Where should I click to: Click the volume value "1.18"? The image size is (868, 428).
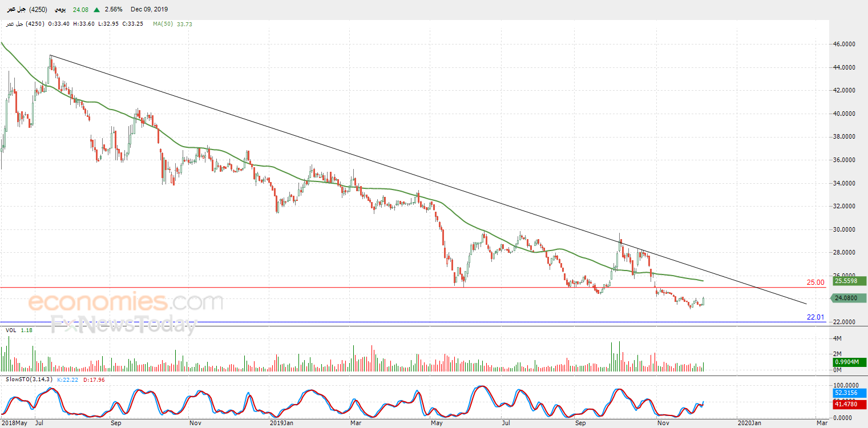click(x=26, y=330)
